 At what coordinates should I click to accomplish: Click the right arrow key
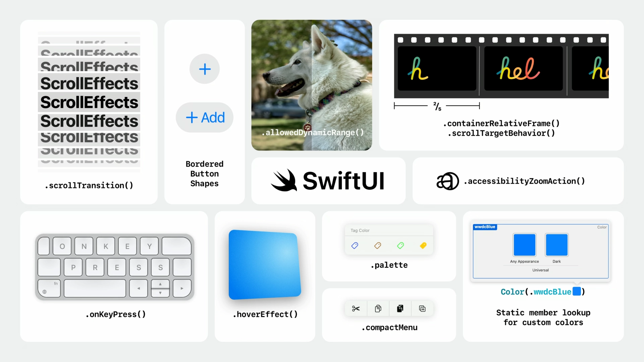pyautogui.click(x=182, y=288)
